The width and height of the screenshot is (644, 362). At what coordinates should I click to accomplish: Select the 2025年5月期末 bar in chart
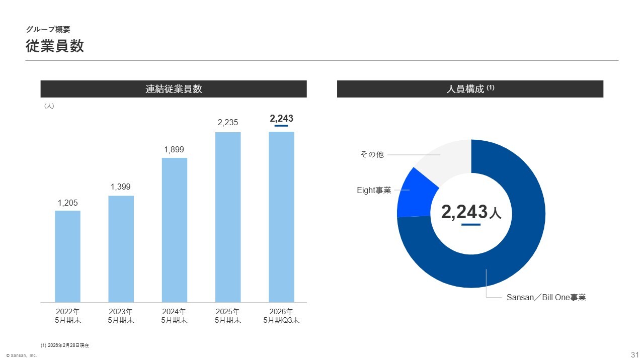[228, 217]
